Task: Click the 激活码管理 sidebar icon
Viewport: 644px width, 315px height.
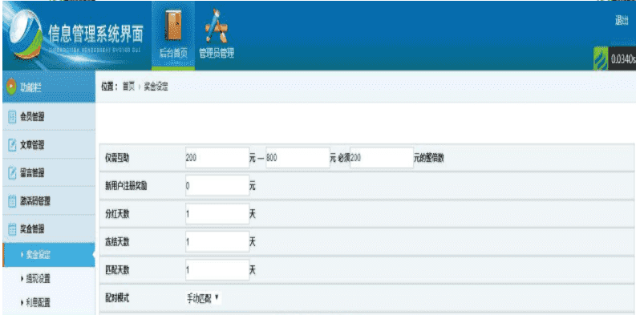Action: 12,201
